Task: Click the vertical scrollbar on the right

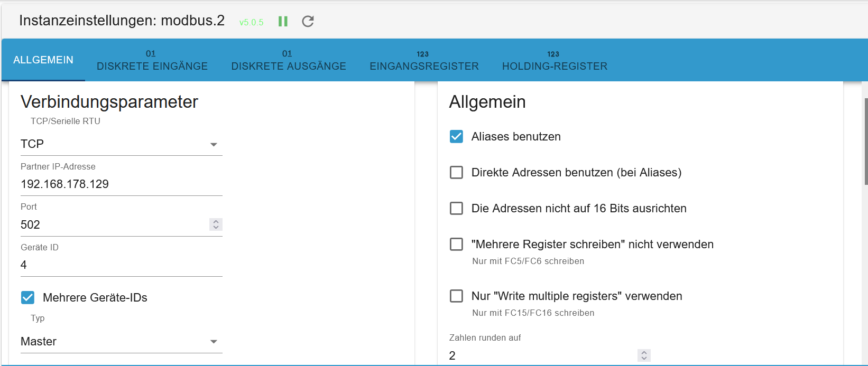Action: click(x=865, y=142)
